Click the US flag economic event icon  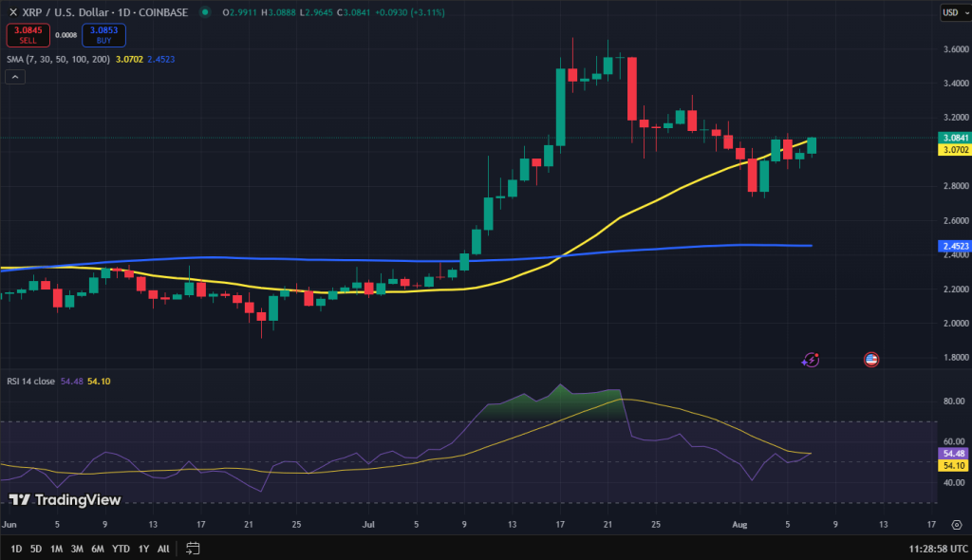[x=871, y=360]
